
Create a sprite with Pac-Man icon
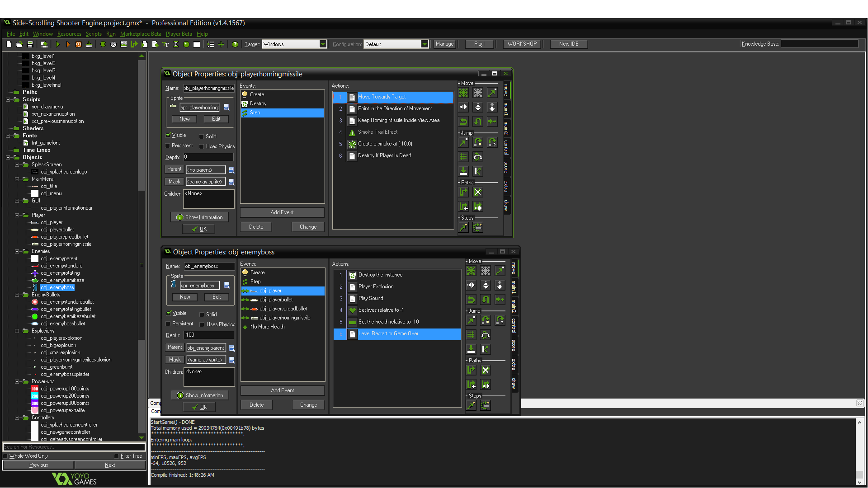click(x=103, y=44)
